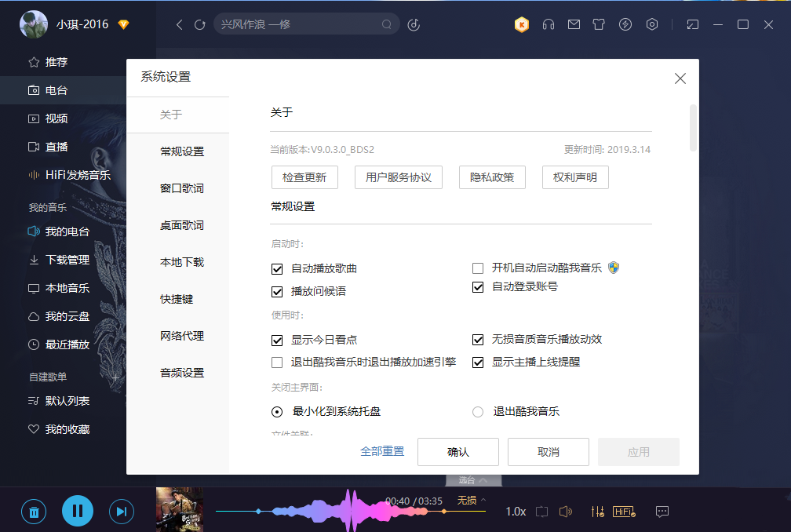Viewport: 791px width, 532px height.
Task: Switch to mini mode icon
Action: pos(693,24)
